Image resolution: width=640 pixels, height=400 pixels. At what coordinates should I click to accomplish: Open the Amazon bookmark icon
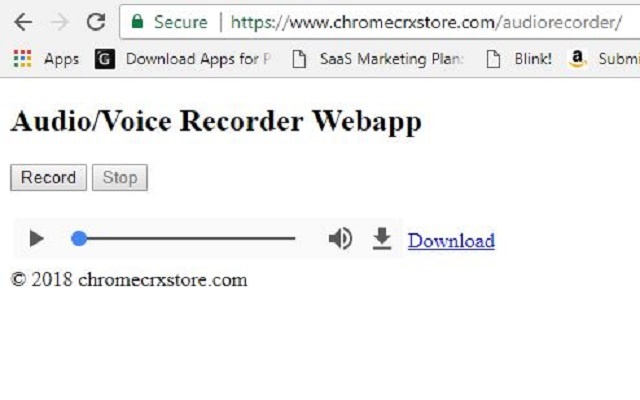point(577,59)
